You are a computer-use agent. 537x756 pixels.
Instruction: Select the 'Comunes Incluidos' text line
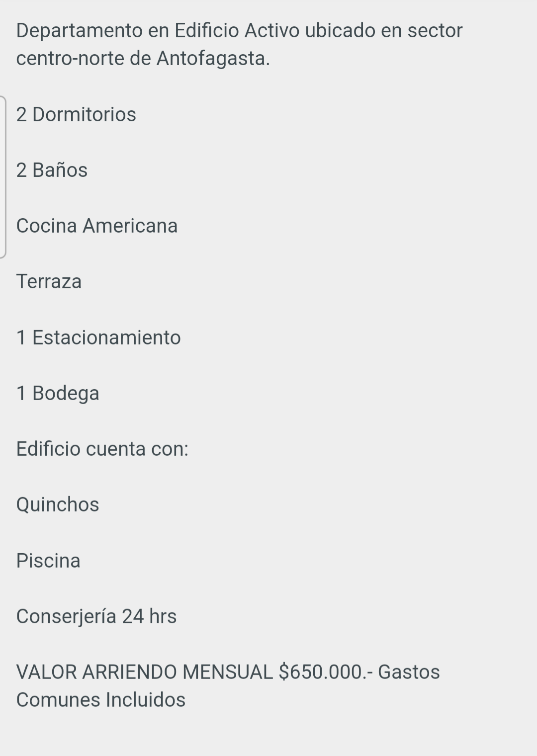pyautogui.click(x=101, y=700)
